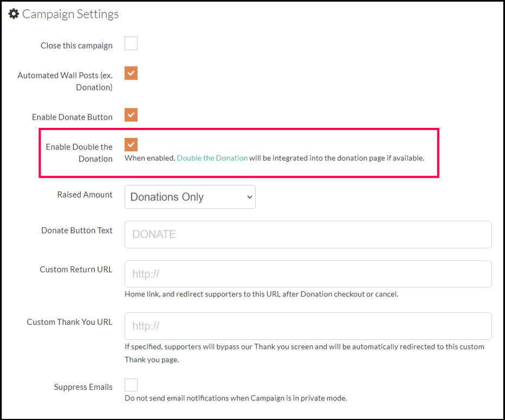
Task: Click the Campaign Settings gear icon
Action: tap(14, 14)
